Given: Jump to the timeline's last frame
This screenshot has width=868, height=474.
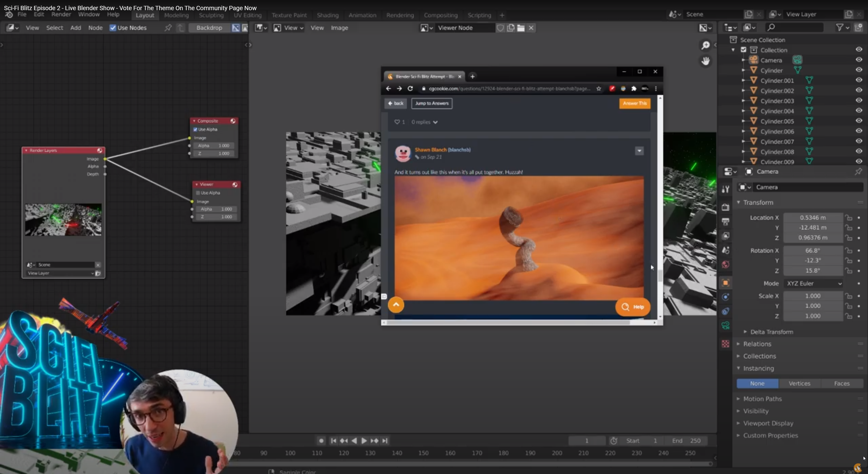Looking at the screenshot, I should (x=385, y=441).
